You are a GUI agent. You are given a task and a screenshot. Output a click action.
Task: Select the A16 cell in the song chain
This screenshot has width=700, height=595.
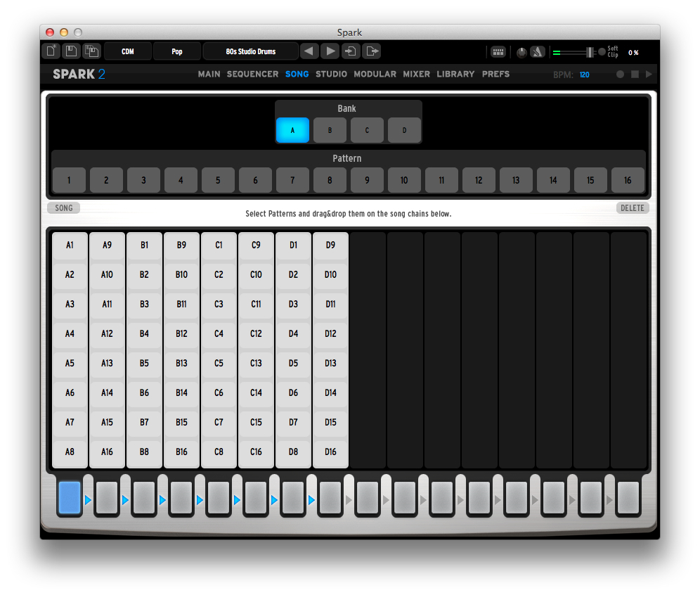pos(107,452)
